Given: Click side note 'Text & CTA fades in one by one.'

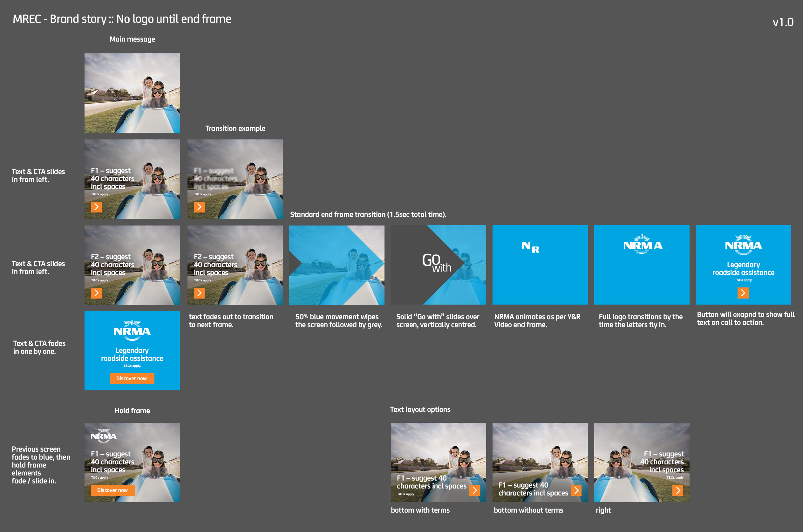Looking at the screenshot, I should pyautogui.click(x=39, y=347).
